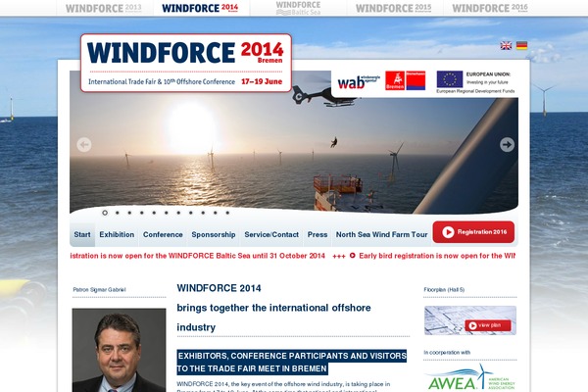Go to the Start menu item
The height and width of the screenshot is (392, 588).
click(82, 234)
